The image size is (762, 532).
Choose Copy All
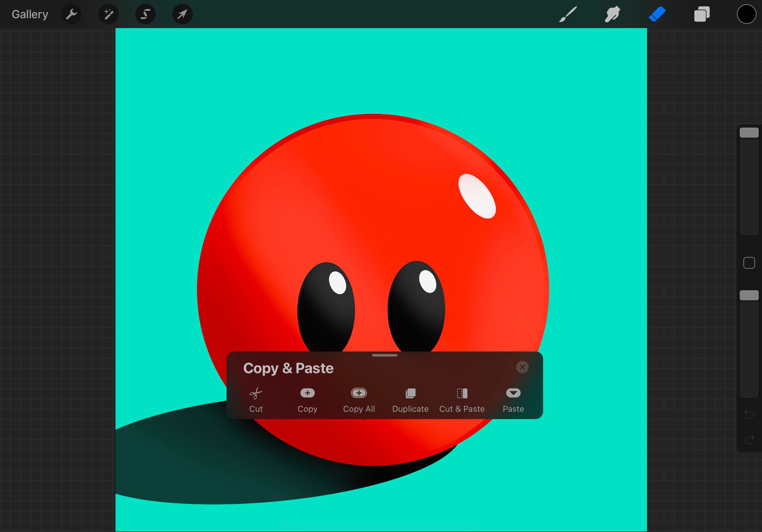coord(359,400)
